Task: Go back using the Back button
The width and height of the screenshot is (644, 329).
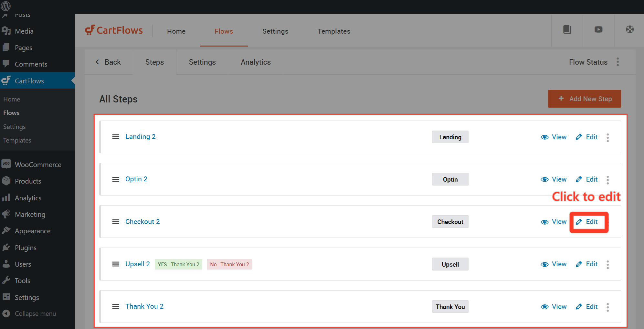Action: (x=108, y=62)
